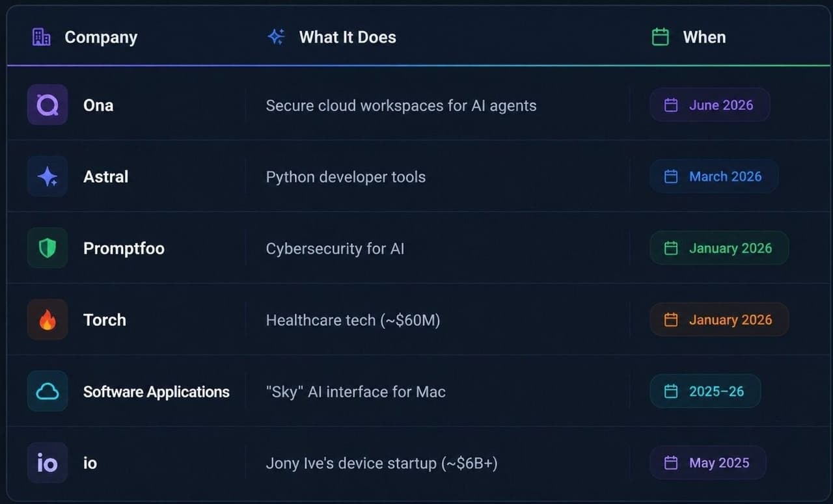The width and height of the screenshot is (833, 504).
Task: Click the calendar icon in Torch's January 2026 badge
Action: (x=671, y=320)
